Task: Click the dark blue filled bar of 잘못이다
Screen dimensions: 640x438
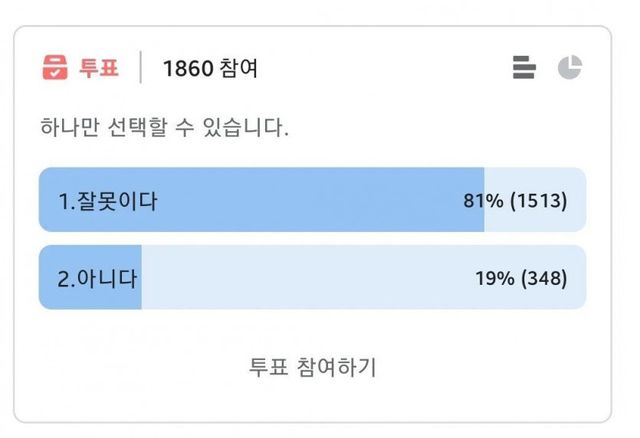Action: (x=300, y=201)
